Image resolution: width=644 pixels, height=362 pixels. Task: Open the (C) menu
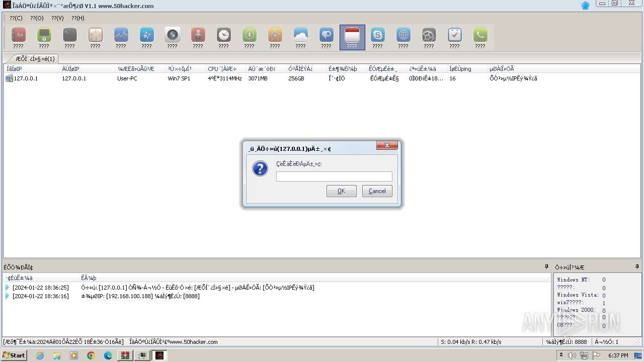point(16,18)
